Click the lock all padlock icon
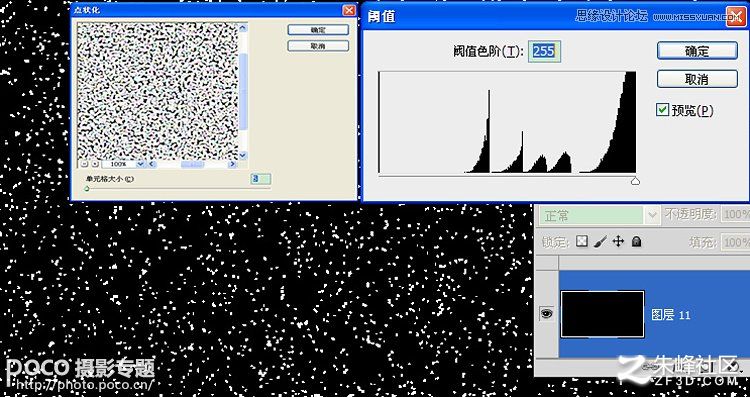 click(x=636, y=242)
